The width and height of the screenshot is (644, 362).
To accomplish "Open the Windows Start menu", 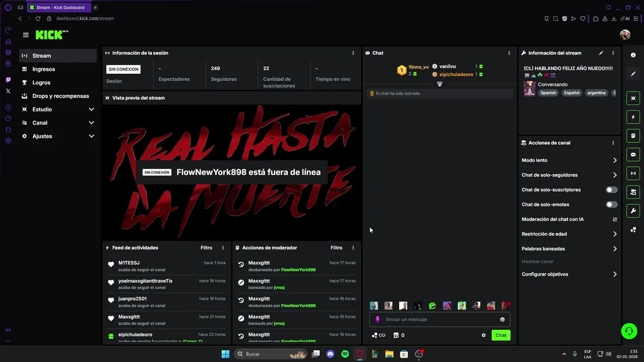I will [225, 354].
